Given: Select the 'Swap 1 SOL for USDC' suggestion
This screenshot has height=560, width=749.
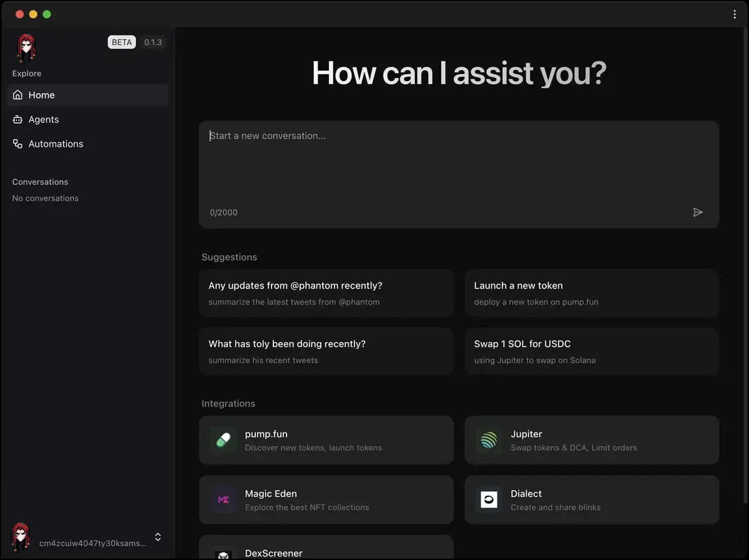Looking at the screenshot, I should [x=591, y=351].
